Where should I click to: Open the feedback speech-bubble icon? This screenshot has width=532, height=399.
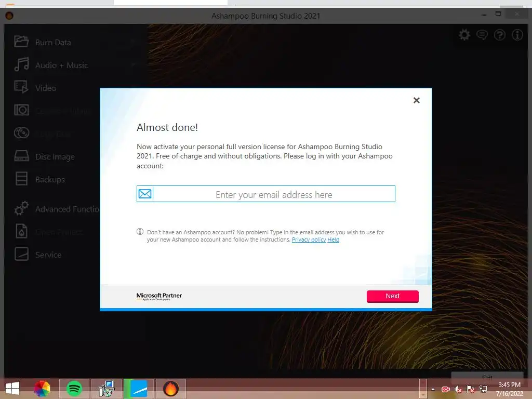click(482, 35)
